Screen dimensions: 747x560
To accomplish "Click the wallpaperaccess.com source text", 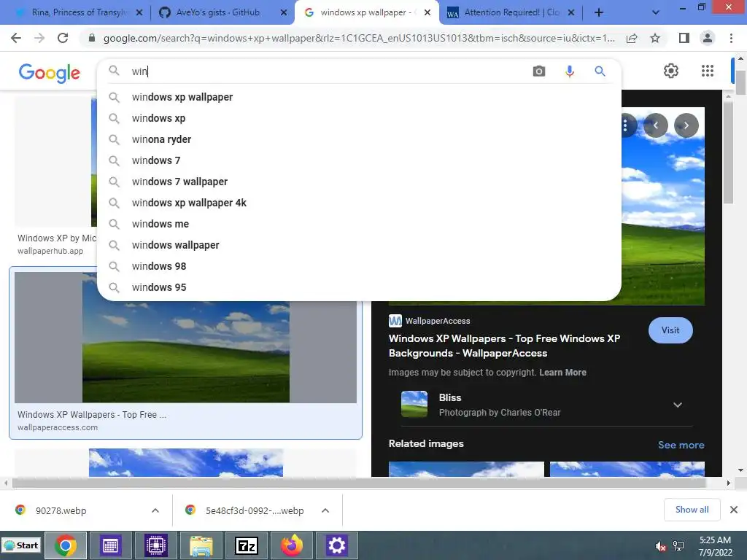I will click(x=58, y=427).
